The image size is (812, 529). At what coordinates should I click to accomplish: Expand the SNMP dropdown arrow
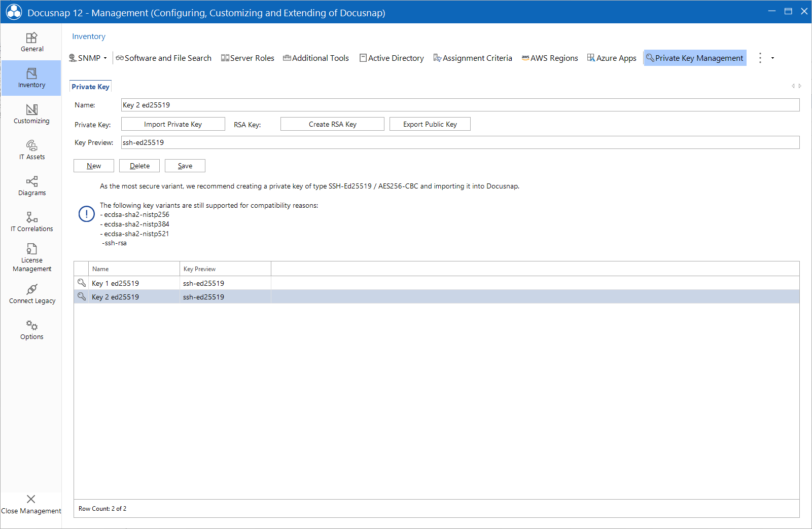[105, 58]
